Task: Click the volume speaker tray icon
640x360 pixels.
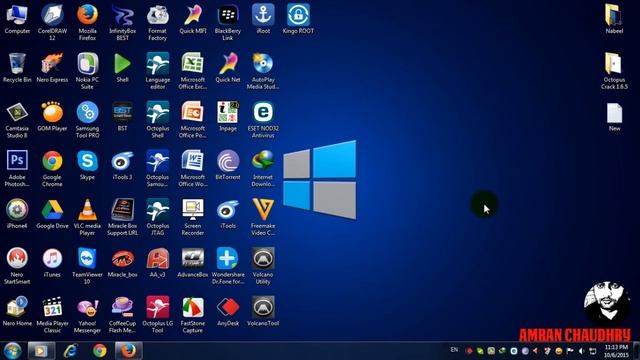Action: click(x=582, y=351)
